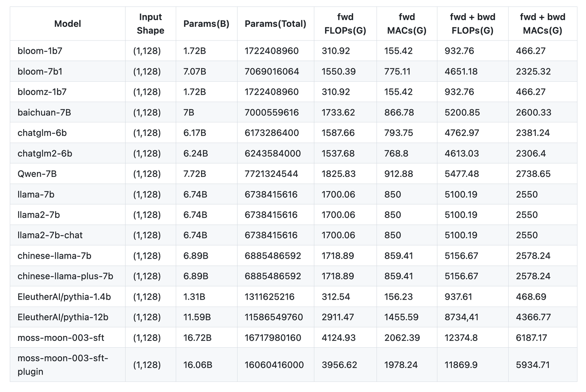The image size is (586, 392).
Task: Click the EleutherAI/pythia-12b model name
Action: tap(63, 317)
